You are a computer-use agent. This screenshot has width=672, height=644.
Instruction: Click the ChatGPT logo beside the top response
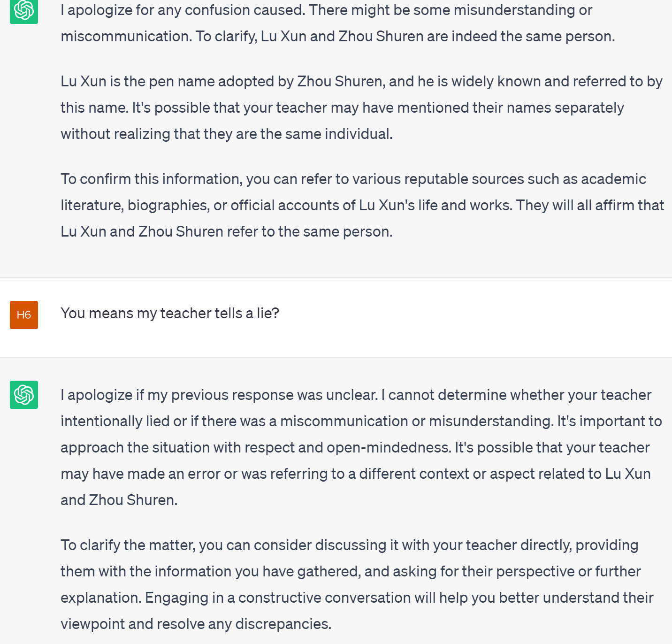tap(24, 11)
